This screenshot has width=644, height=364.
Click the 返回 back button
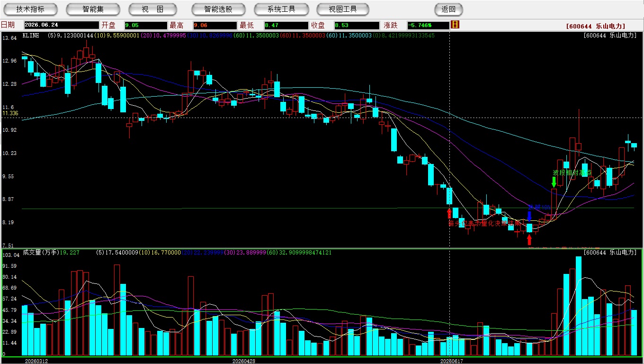(448, 9)
